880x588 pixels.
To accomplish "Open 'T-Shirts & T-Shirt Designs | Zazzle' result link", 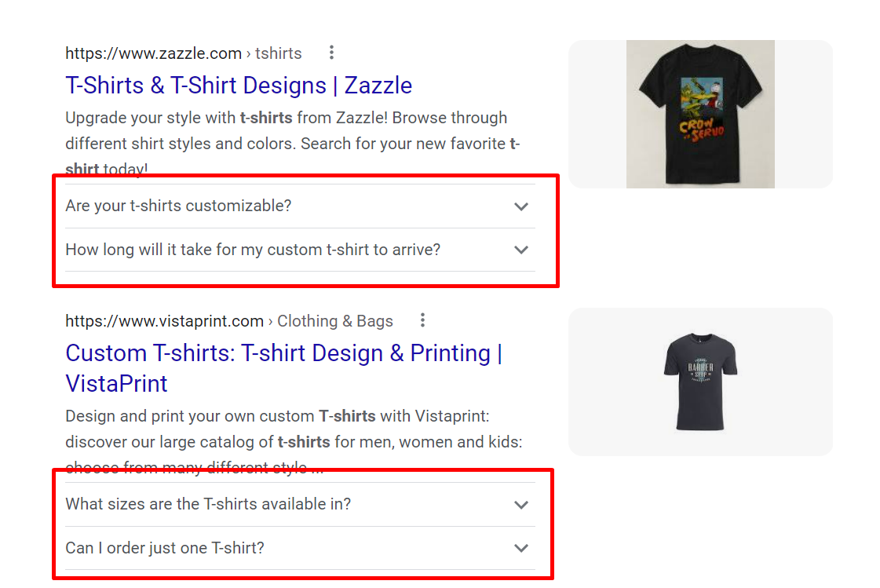I will [x=239, y=85].
